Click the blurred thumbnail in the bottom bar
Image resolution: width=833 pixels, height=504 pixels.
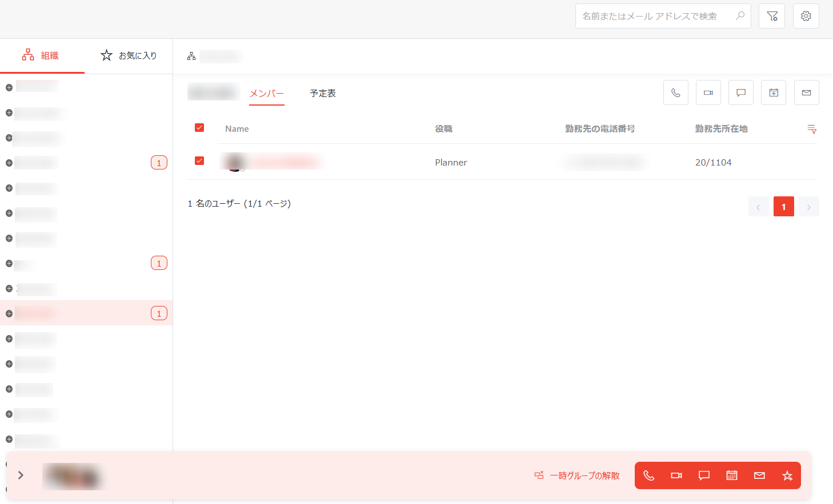point(73,477)
